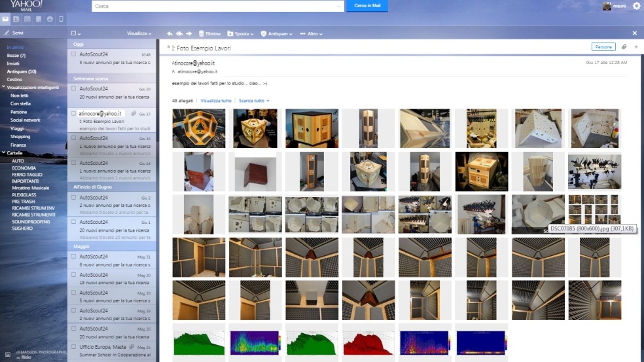
Task: Toggle the select-all messages checkbox
Action: [73, 33]
